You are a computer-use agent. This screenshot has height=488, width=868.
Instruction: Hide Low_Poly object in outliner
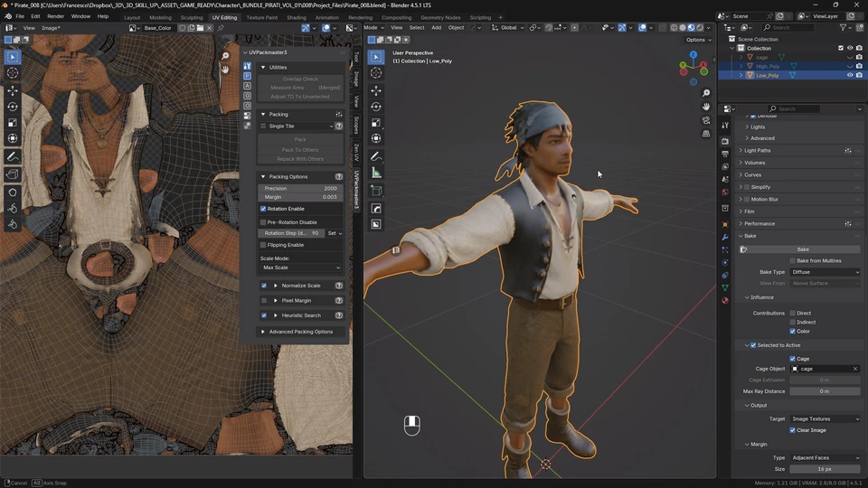pos(850,75)
